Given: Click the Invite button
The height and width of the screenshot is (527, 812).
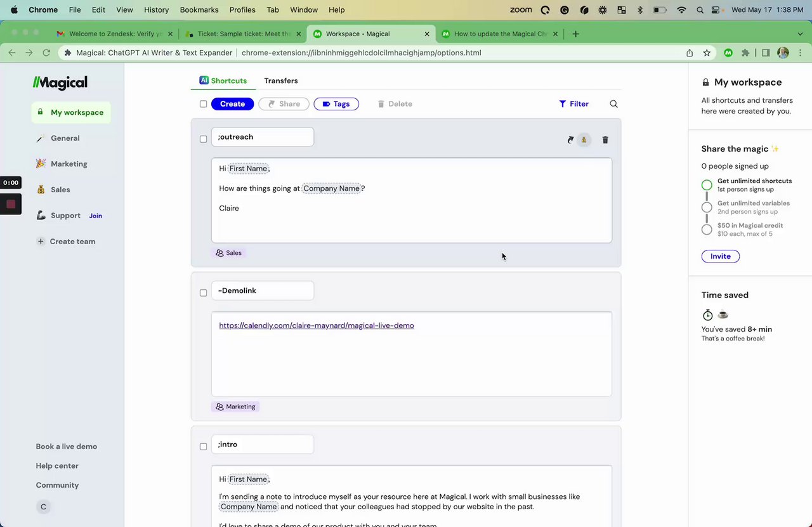Looking at the screenshot, I should pos(720,256).
